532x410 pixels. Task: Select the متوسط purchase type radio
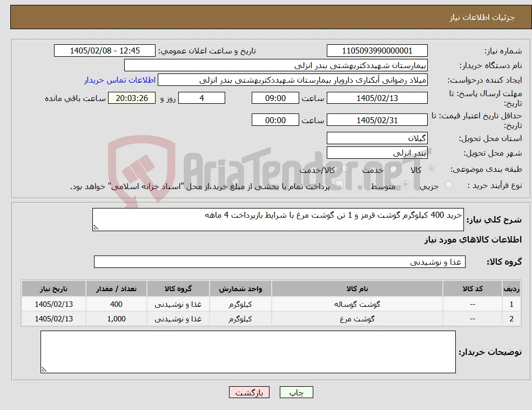pos(406,185)
